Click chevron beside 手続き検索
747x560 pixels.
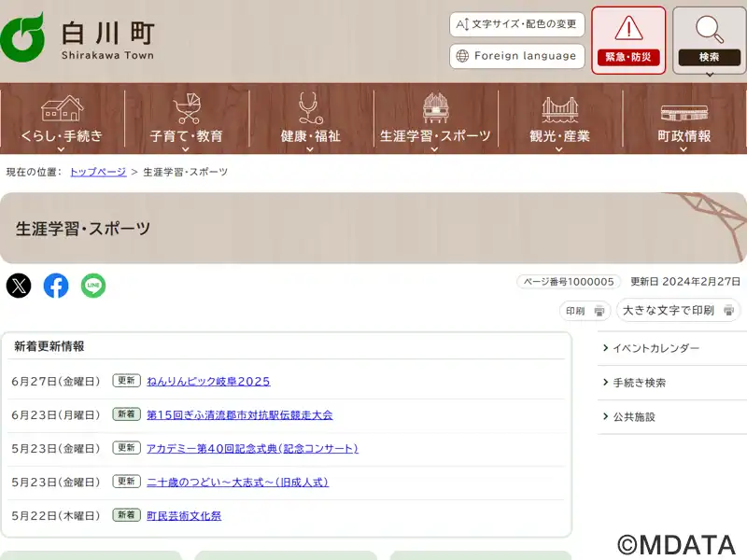(605, 383)
